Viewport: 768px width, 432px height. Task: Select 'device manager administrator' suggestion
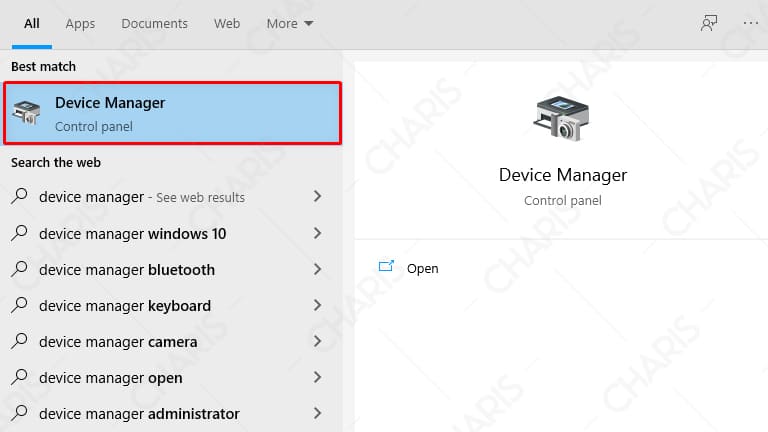click(x=171, y=414)
